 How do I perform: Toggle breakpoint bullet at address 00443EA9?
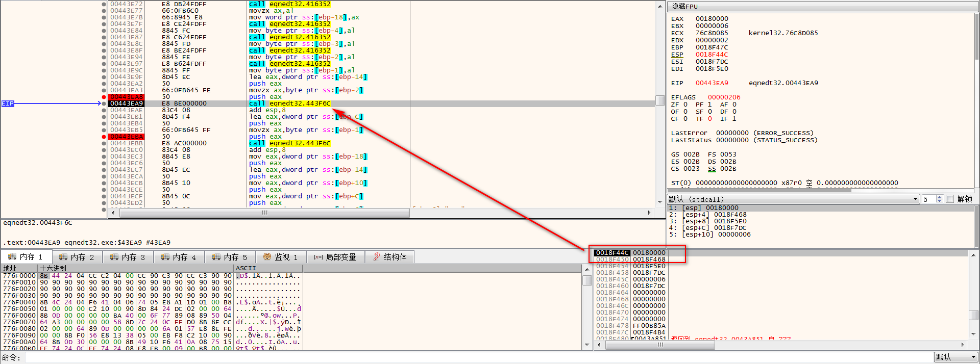tap(104, 103)
